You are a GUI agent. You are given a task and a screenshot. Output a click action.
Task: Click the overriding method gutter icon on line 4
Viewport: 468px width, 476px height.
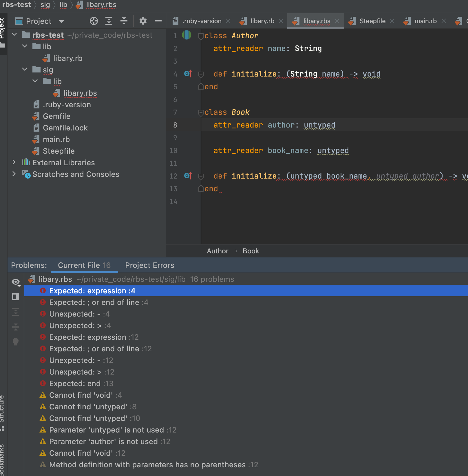[x=188, y=74]
